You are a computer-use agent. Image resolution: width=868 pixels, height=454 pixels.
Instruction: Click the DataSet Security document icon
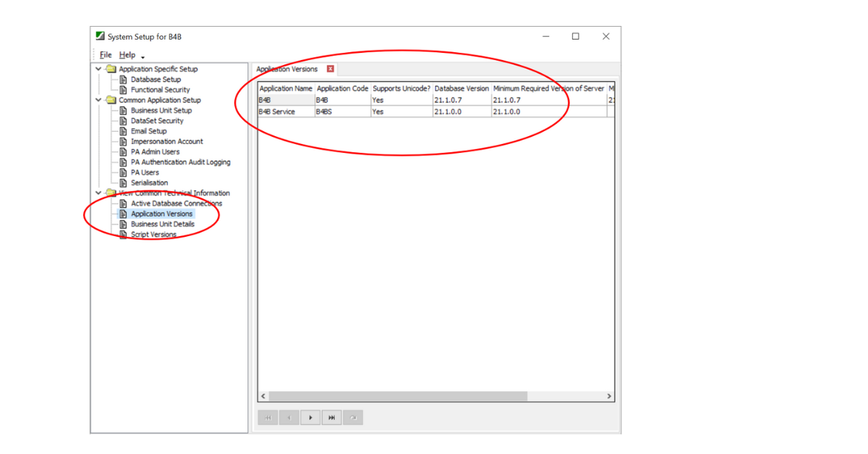point(124,121)
